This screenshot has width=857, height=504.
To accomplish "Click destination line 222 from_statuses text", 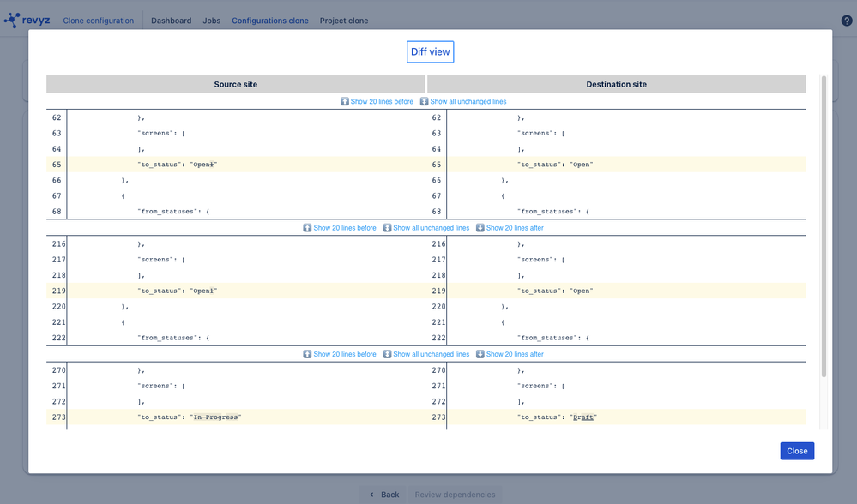I will click(553, 338).
